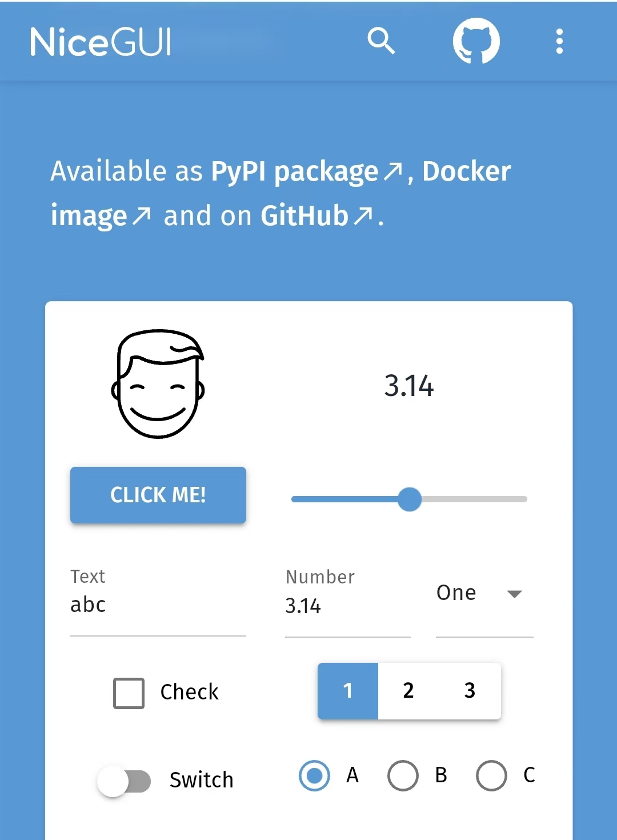This screenshot has height=840, width=617.
Task: Select radio option B
Action: (403, 775)
